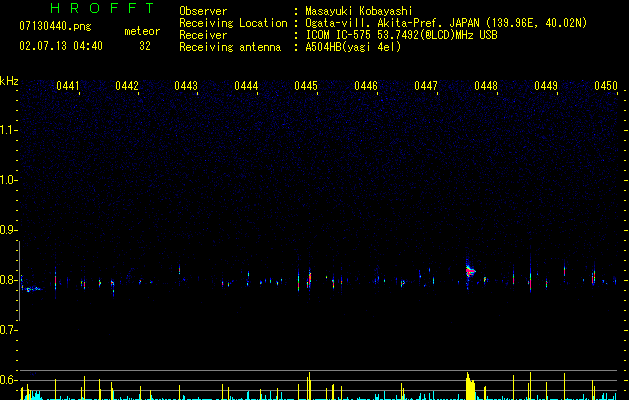Click the Observer label
This screenshot has height=400, width=629.
203,11
